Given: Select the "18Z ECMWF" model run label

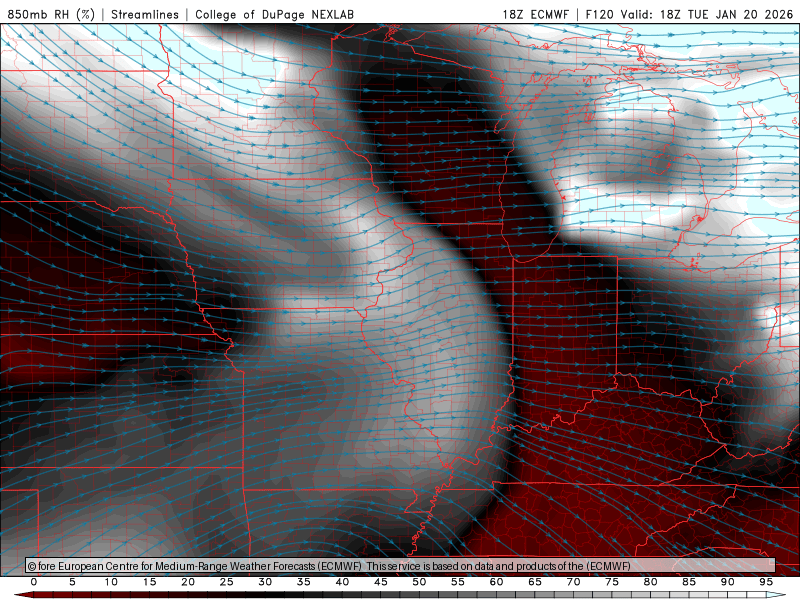Looking at the screenshot, I should click(x=535, y=14).
